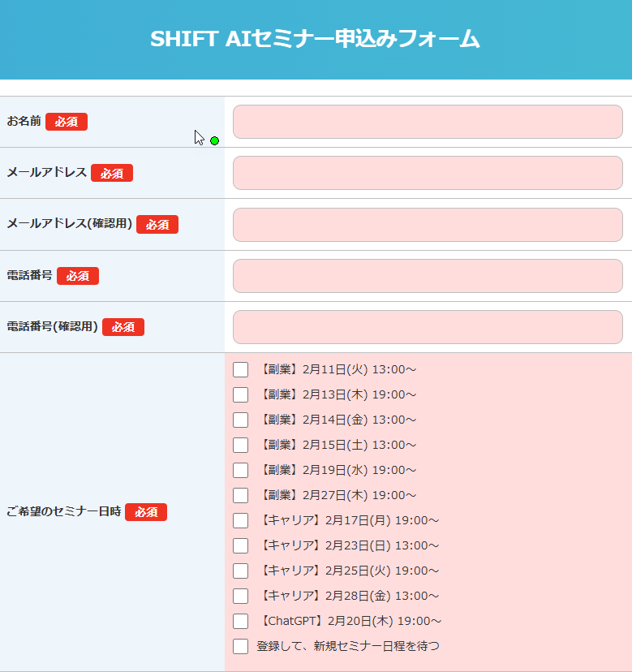Image resolution: width=632 pixels, height=672 pixels.
Task: Select the 電話番号 input box
Action: pyautogui.click(x=428, y=276)
